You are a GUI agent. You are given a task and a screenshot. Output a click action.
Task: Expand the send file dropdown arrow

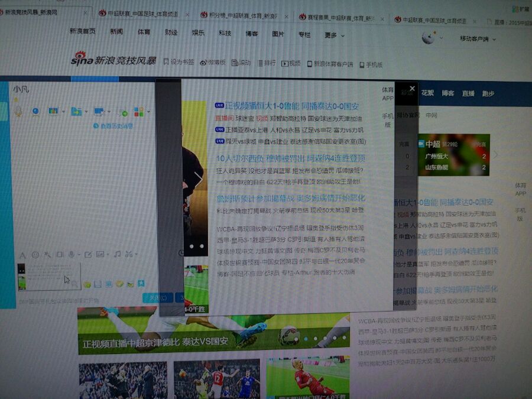[x=86, y=112]
